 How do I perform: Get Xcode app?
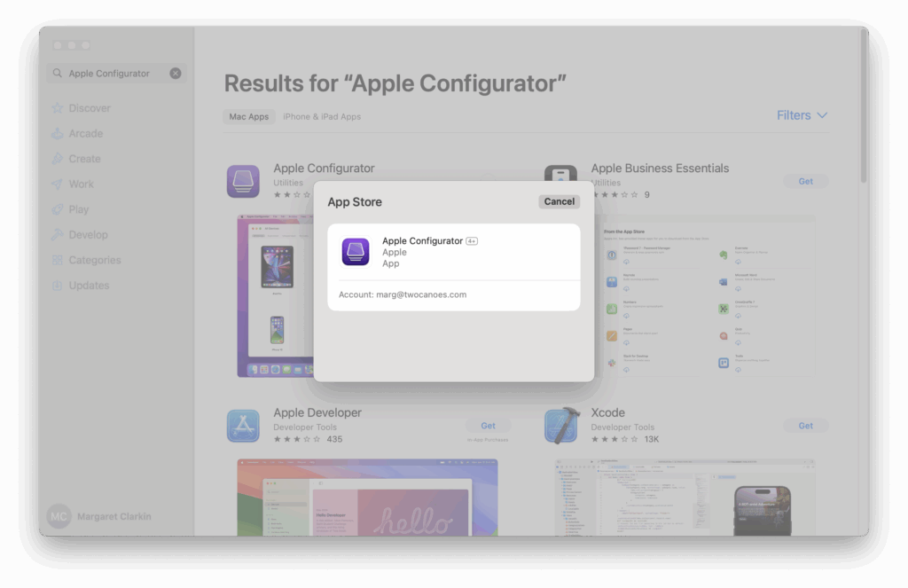coord(805,426)
